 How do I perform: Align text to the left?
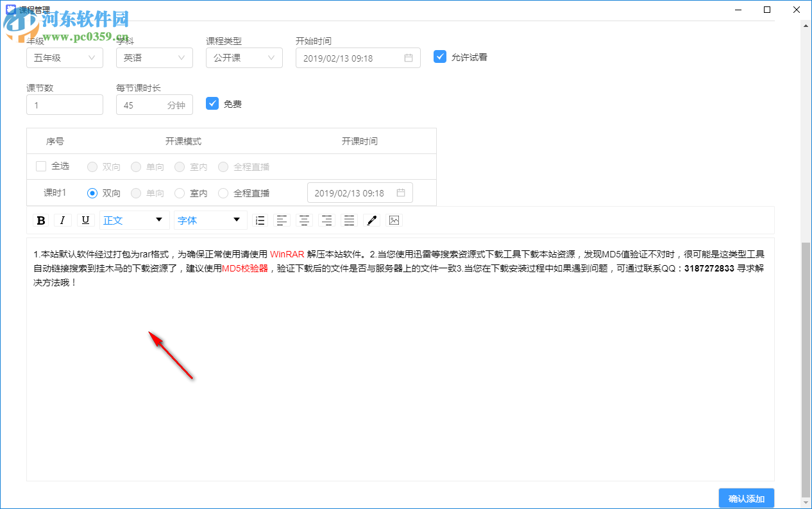pyautogui.click(x=282, y=220)
